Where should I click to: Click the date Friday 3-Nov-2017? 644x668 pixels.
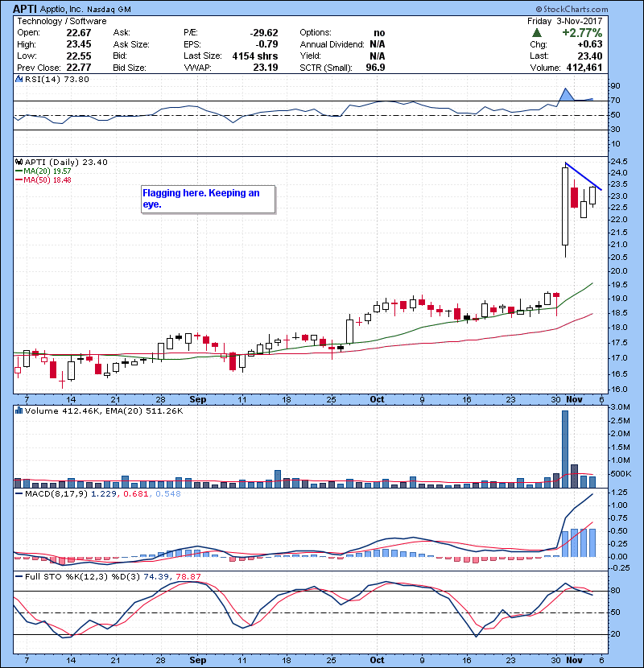(x=565, y=21)
